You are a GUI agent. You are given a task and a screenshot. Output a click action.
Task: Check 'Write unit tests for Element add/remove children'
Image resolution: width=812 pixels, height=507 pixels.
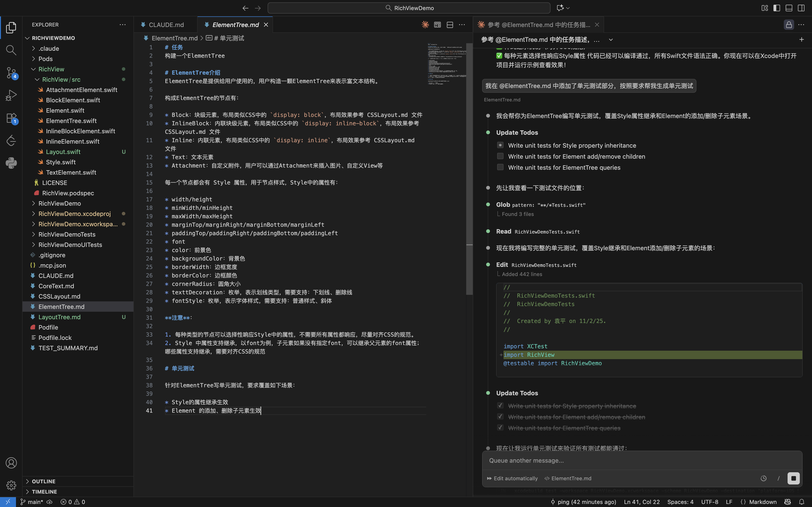coord(500,156)
